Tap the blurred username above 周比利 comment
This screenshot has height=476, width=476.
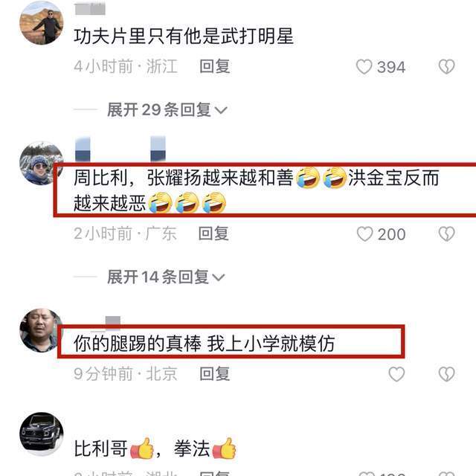click(x=120, y=149)
